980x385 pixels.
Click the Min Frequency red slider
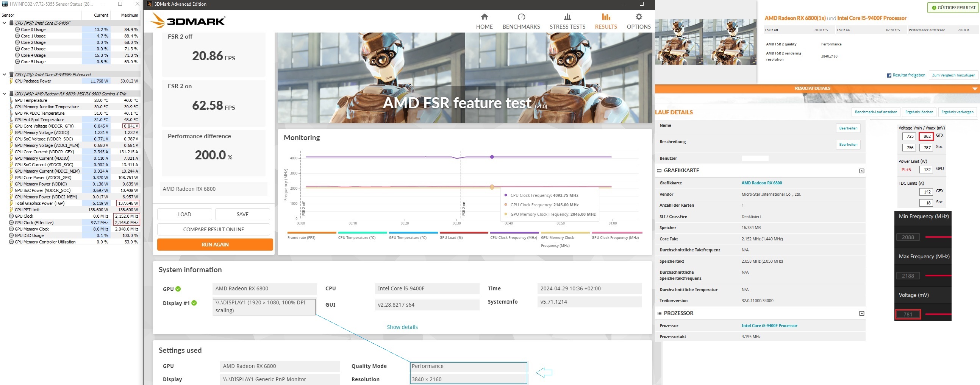(938, 237)
